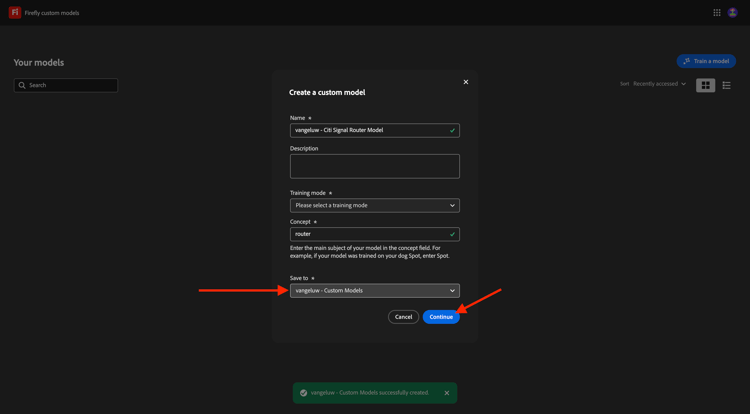Open the Save to dropdown
The image size is (750, 414).
[x=375, y=291]
